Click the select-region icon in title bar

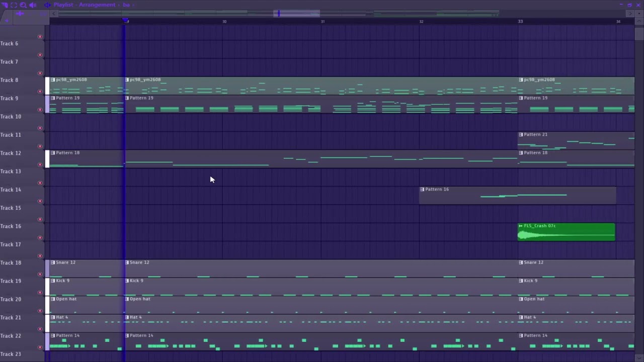14,5
